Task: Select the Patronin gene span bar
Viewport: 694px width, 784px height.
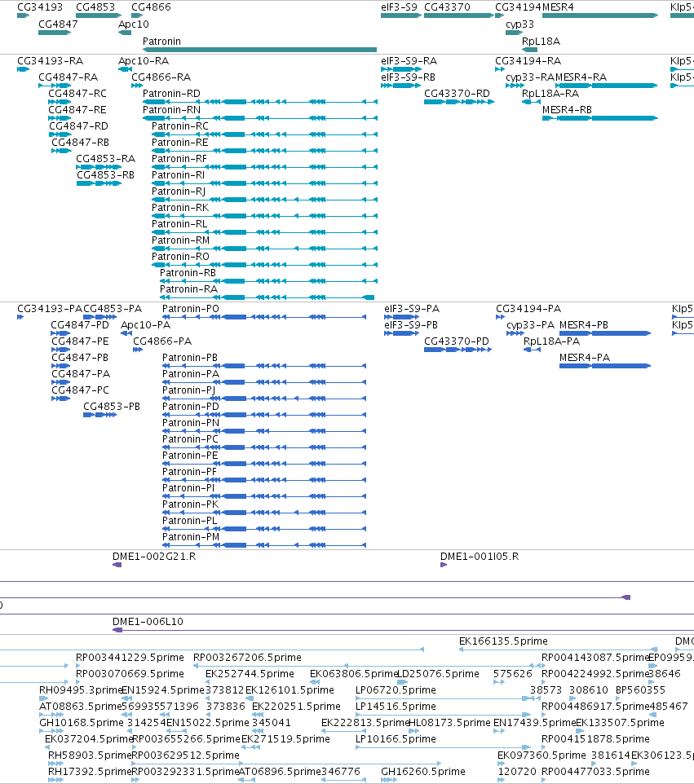Action: 259,50
